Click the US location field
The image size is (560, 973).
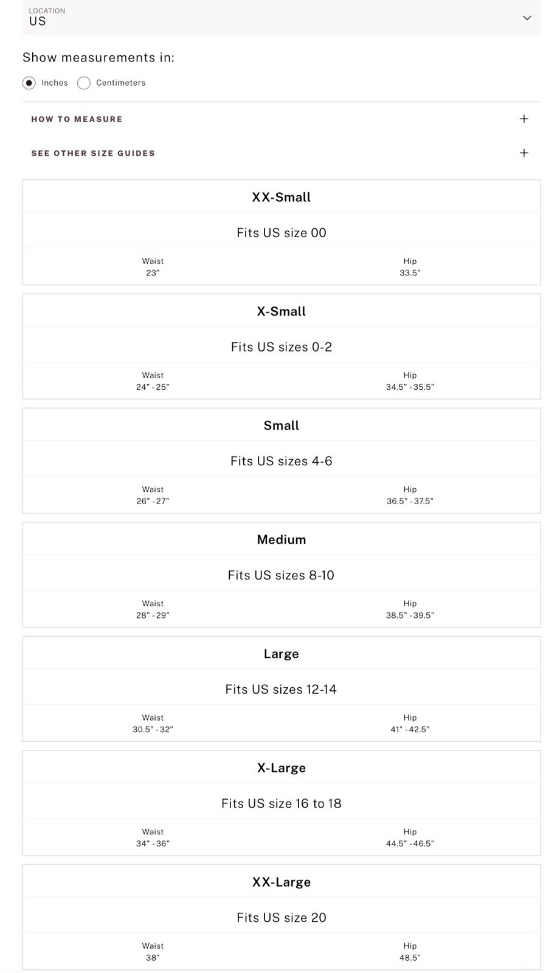[282, 17]
